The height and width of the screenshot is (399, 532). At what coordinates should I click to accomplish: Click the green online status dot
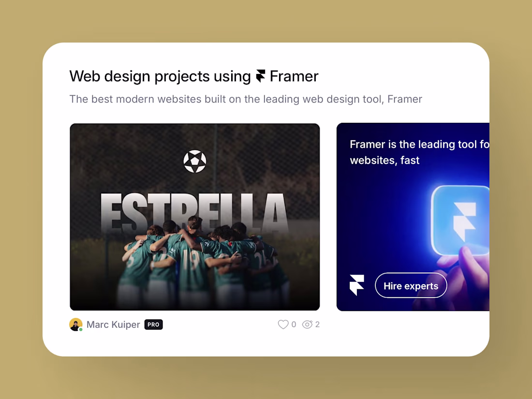[81, 329]
